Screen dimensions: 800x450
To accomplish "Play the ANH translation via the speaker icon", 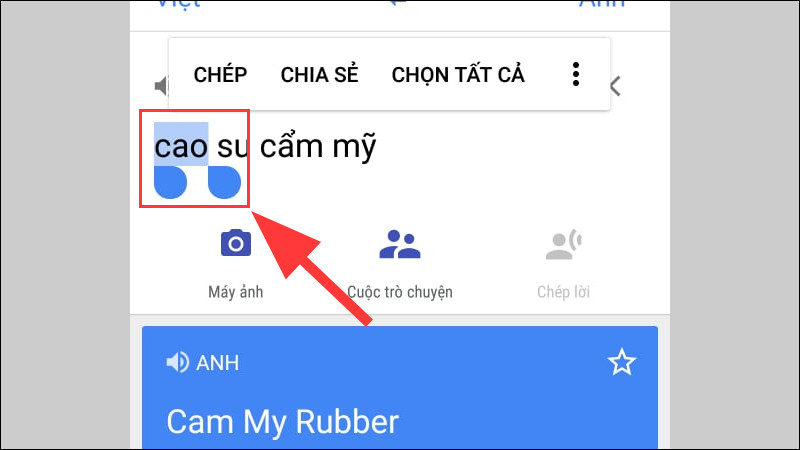I will (177, 363).
